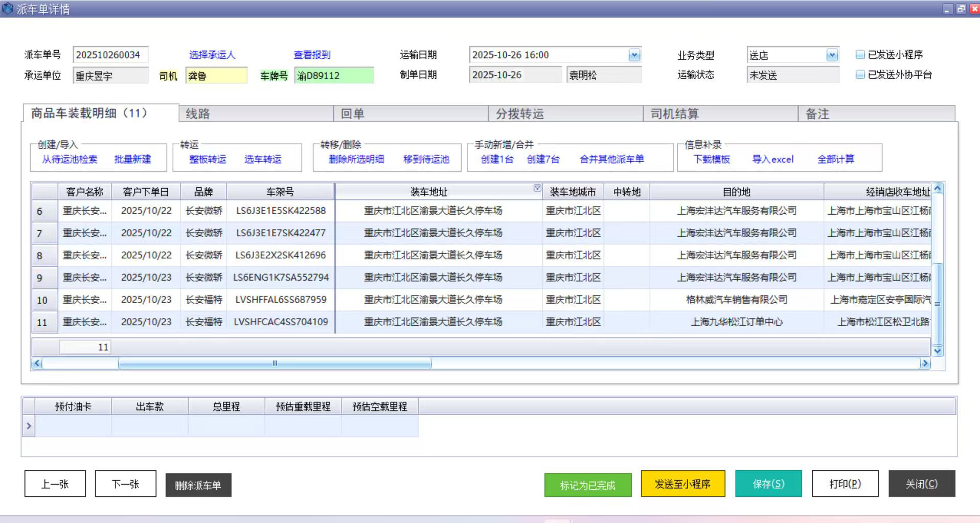Enable the 已发送小程序 checkbox
980x523 pixels.
point(860,55)
